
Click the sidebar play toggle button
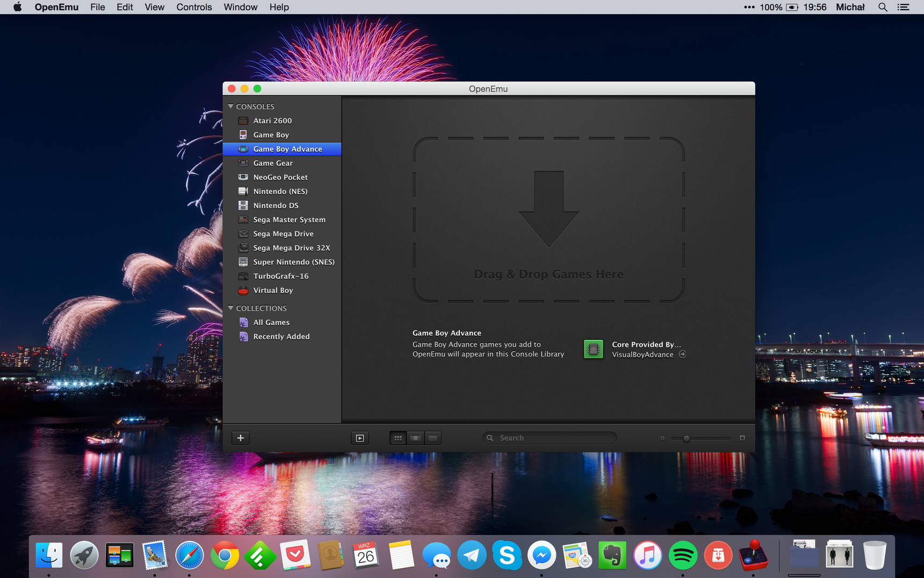360,438
